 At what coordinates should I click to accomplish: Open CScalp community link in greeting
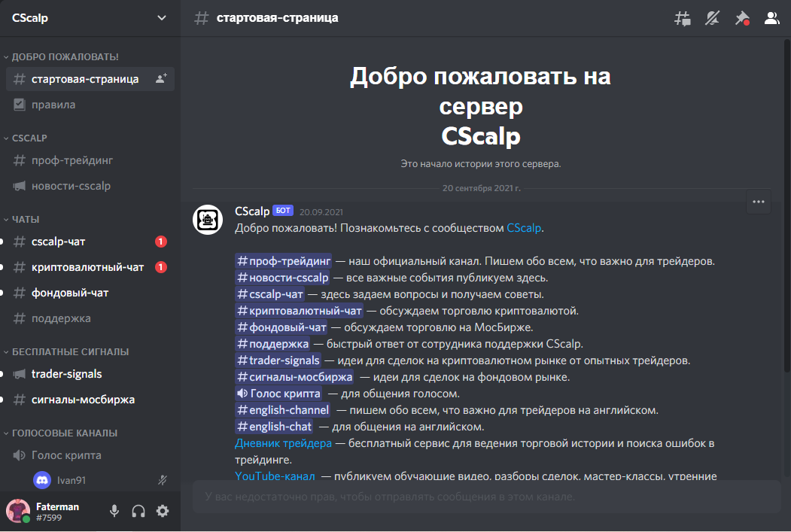click(524, 228)
